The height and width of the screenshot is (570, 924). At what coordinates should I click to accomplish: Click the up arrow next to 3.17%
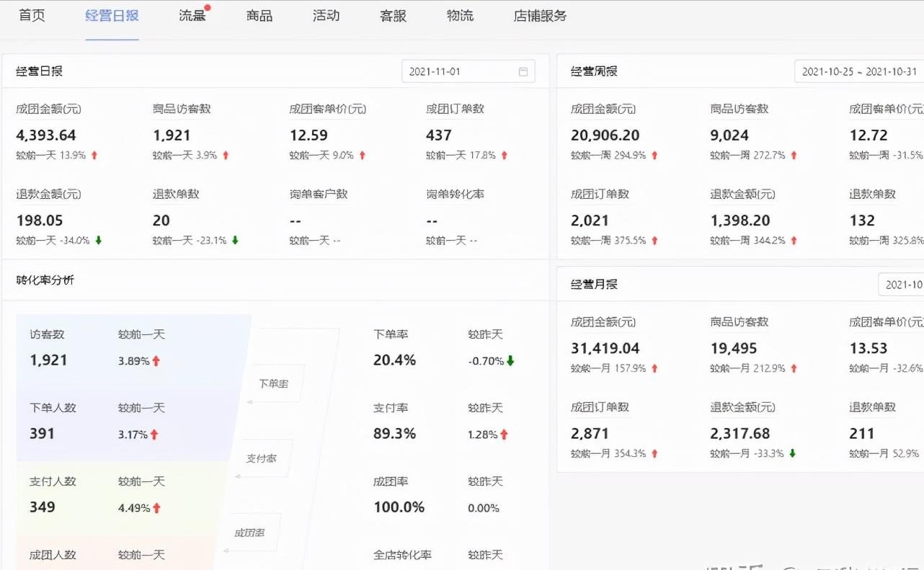(x=154, y=435)
